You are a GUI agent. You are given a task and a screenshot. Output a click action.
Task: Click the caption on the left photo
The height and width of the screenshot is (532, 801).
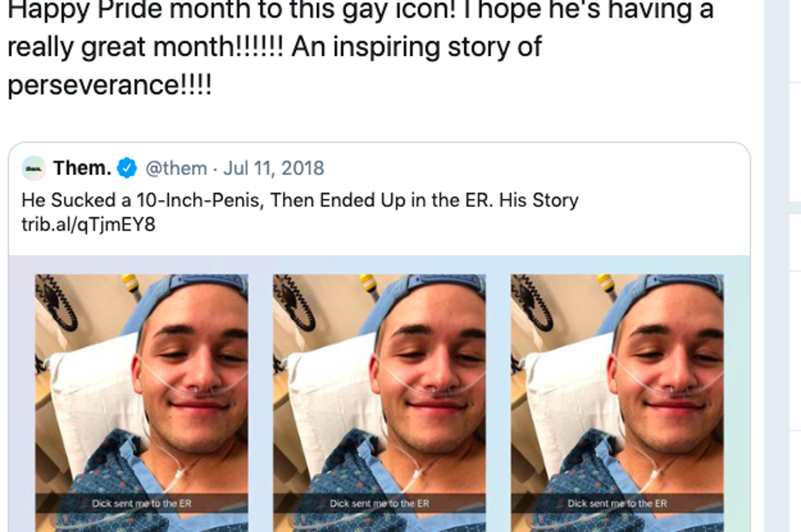pos(142,503)
